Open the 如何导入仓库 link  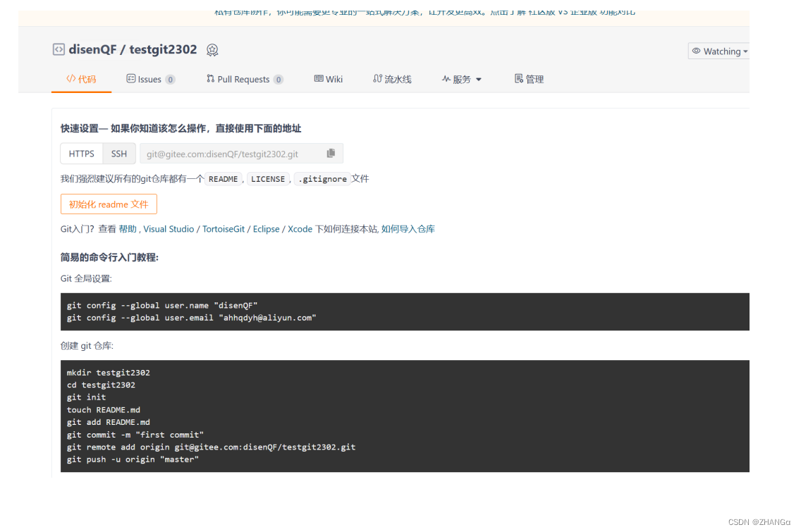click(x=408, y=229)
